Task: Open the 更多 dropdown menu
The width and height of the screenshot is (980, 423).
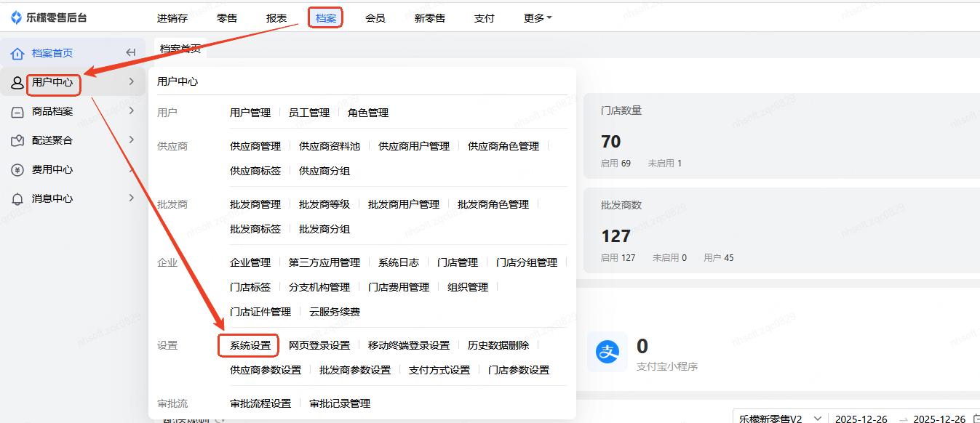Action: coord(538,18)
